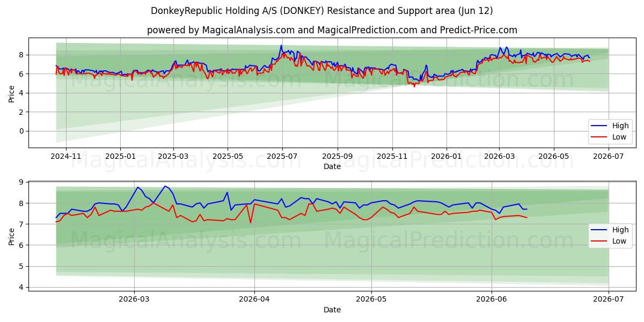Click the 'Price' y-axis label of the top chart
This screenshot has height=322, width=644.
tap(12, 92)
